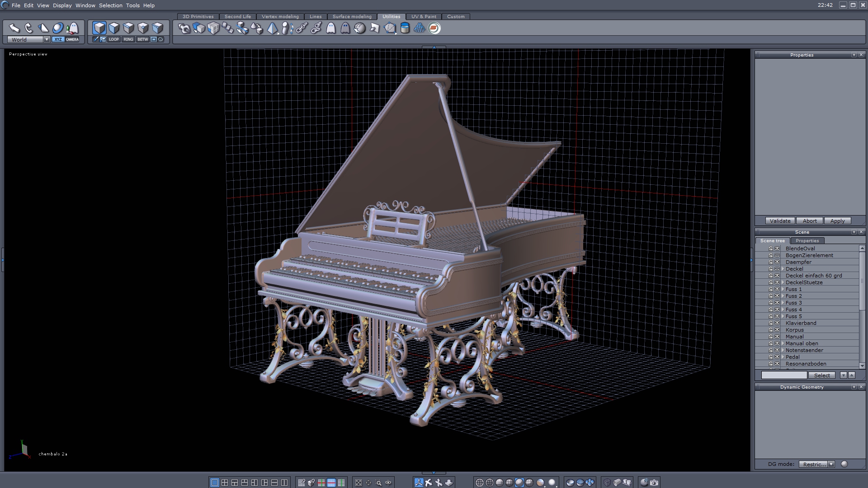Screen dimensions: 868x488
Task: Click the camera snapshot icon in bottom bar
Action: tap(654, 483)
